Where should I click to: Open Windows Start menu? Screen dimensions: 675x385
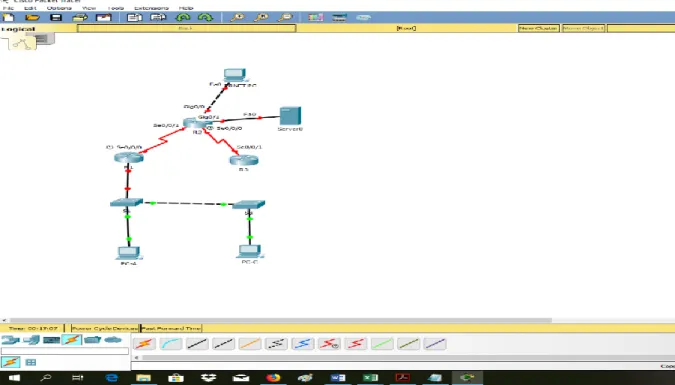(13, 378)
